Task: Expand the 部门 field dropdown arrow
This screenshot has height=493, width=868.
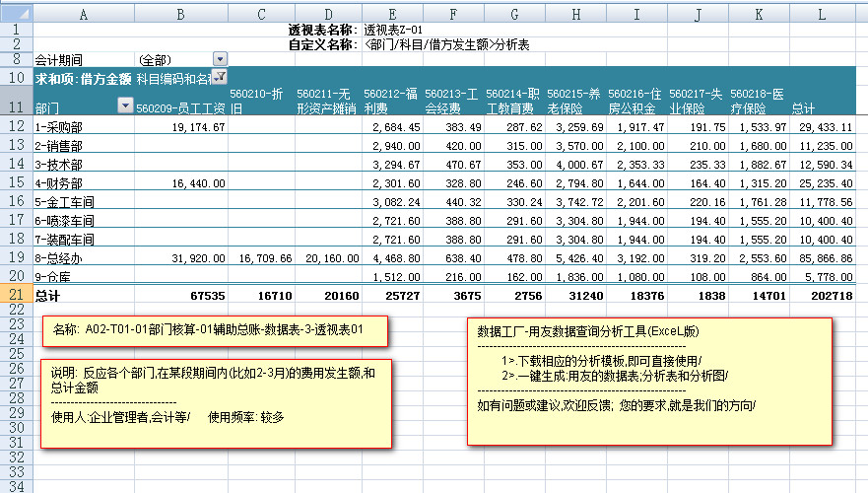Action: 124,106
